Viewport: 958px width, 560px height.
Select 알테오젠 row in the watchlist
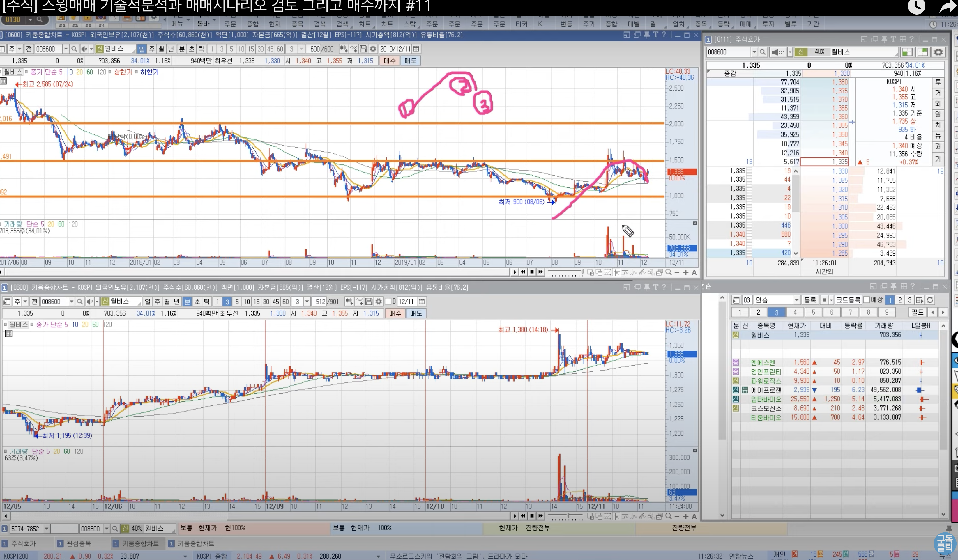(766, 399)
